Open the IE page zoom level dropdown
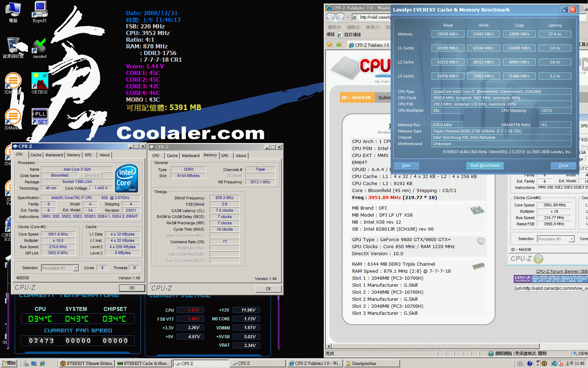The height and width of the screenshot is (368, 588). [580, 354]
